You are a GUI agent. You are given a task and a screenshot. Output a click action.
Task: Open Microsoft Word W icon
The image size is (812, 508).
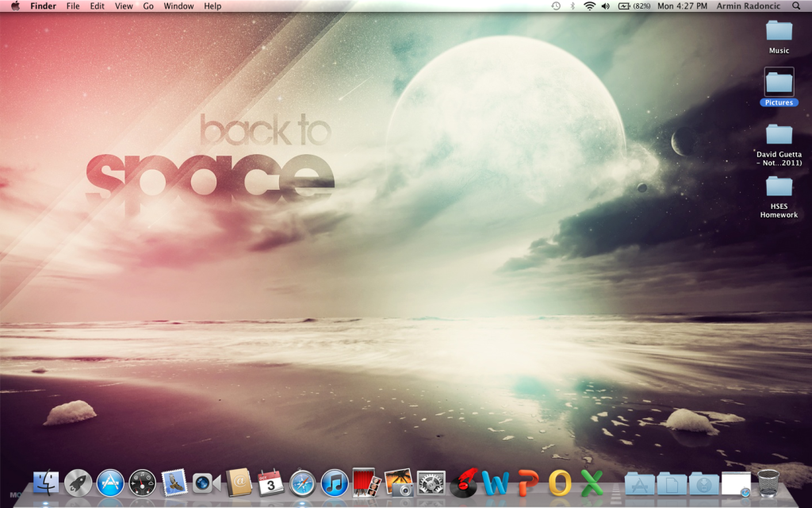coord(495,483)
